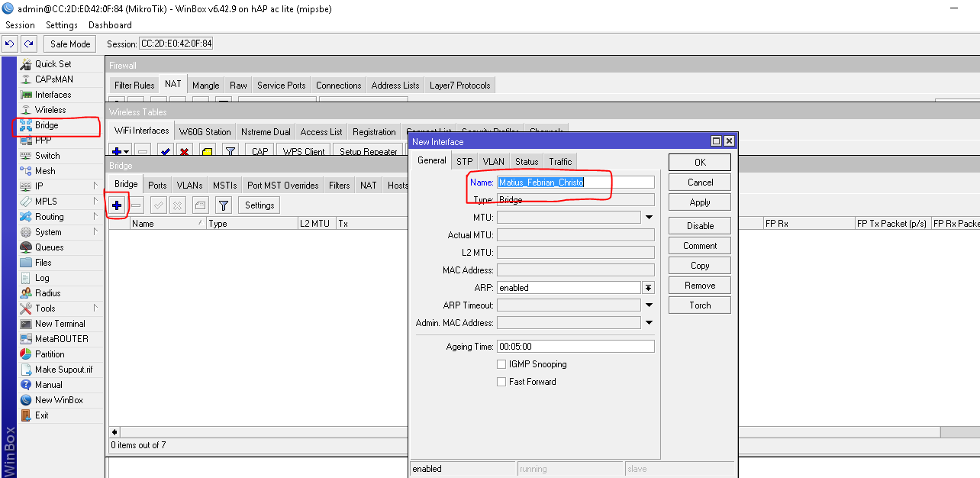Expand the MPLS submenu in sidebar

[x=96, y=202]
